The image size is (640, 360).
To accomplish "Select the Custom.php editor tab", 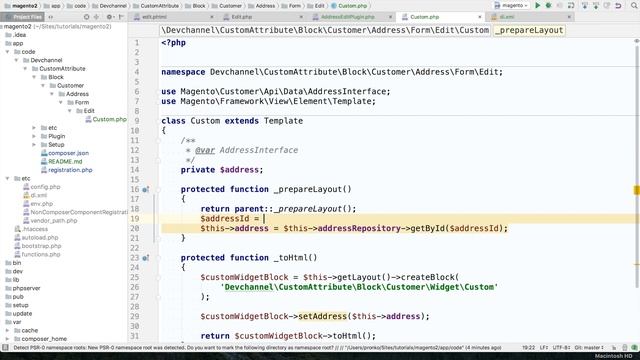I will pos(424,17).
